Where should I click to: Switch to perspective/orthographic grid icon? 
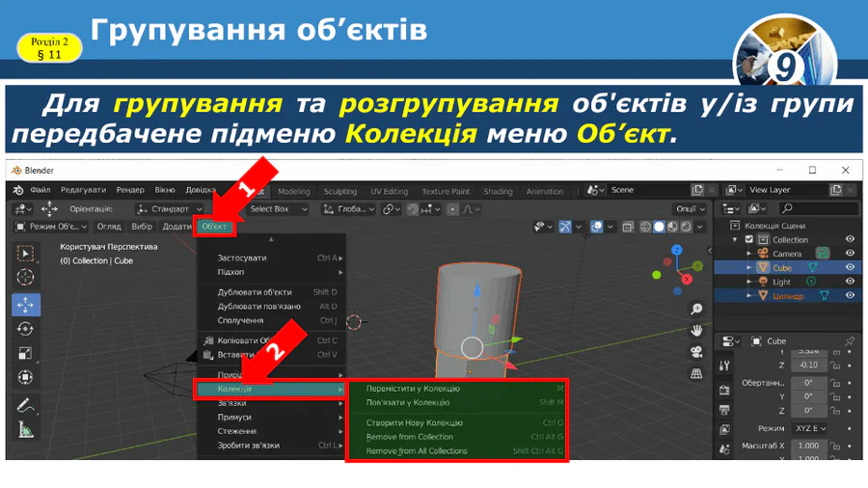click(x=696, y=374)
